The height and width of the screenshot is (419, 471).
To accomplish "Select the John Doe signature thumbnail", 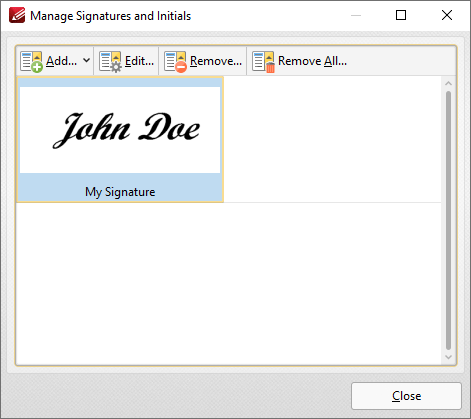I will click(120, 130).
